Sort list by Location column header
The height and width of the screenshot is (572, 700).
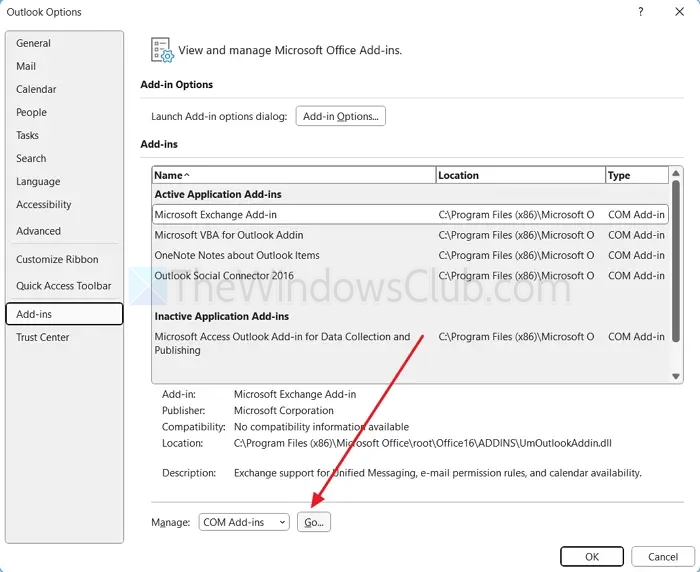click(x=521, y=175)
